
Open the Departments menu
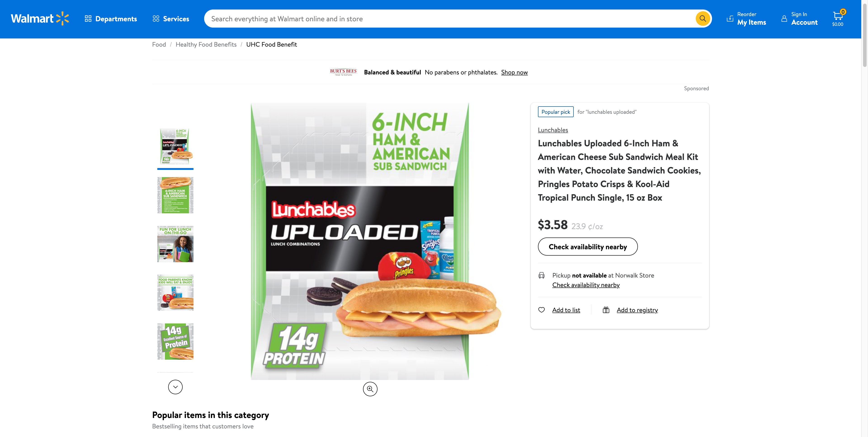point(111,19)
